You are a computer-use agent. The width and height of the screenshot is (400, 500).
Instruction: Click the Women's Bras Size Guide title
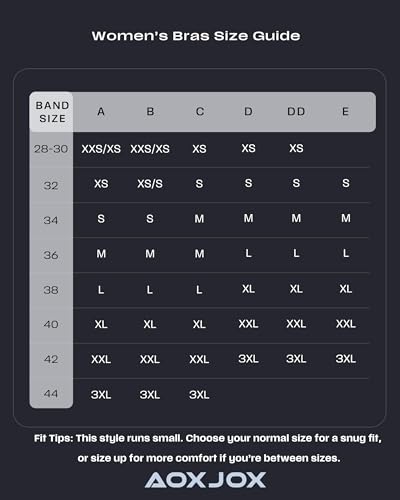point(196,36)
